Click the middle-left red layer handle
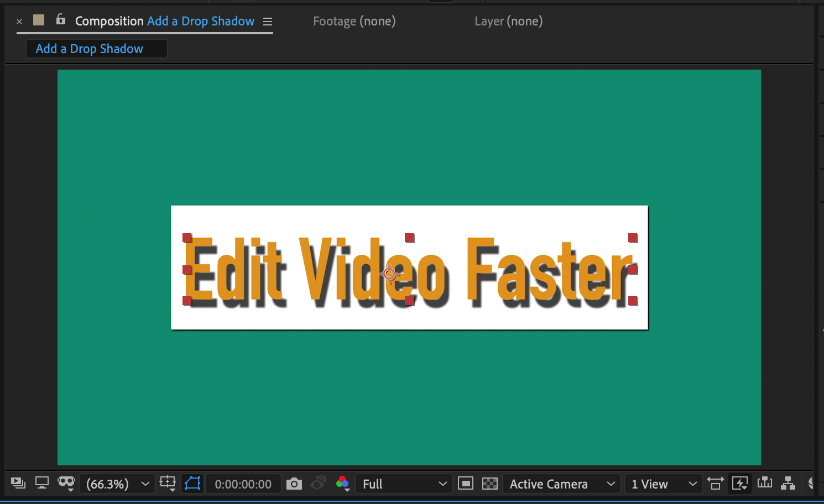The height and width of the screenshot is (504, 824). (x=187, y=270)
